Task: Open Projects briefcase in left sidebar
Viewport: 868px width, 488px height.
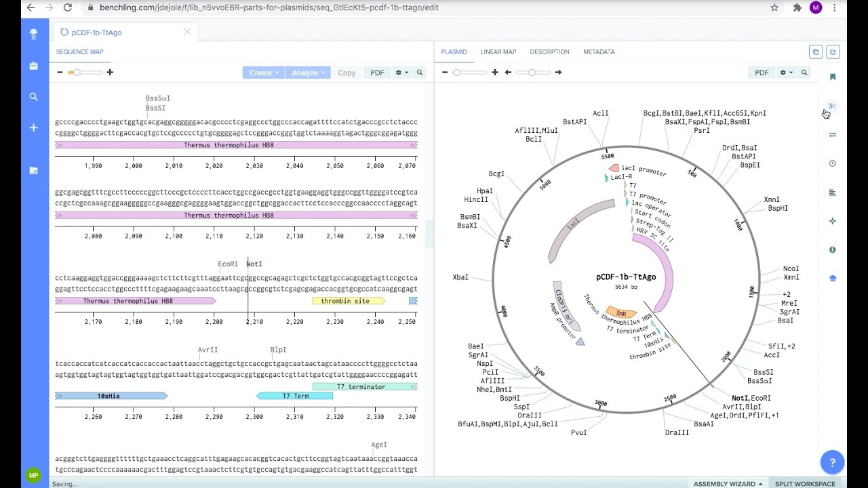Action: coord(33,66)
